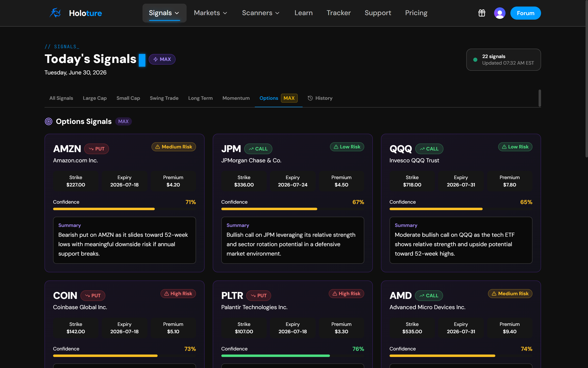
Task: Switch to the Small Cap tab
Action: coord(128,98)
